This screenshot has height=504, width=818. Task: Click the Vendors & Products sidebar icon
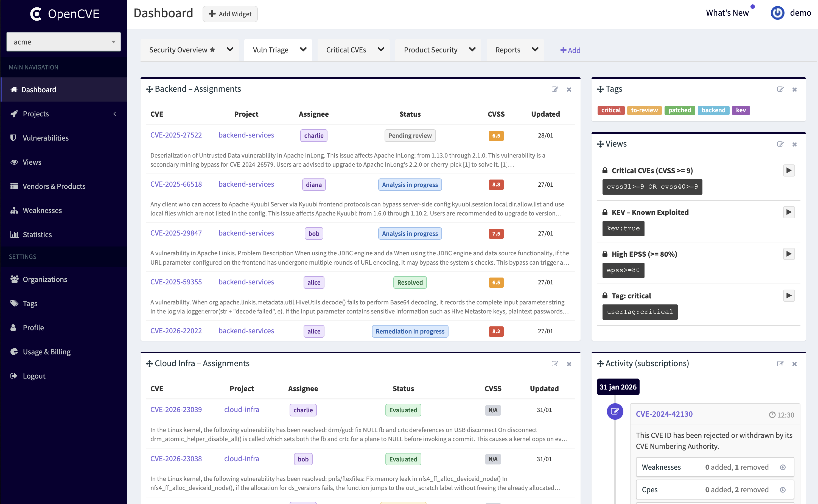coord(14,186)
